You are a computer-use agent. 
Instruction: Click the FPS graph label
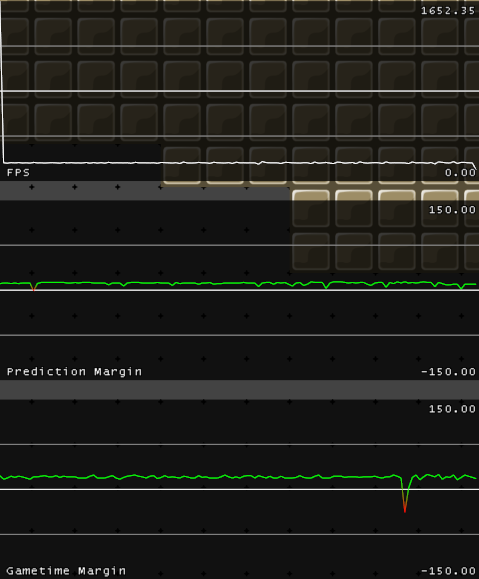coord(18,172)
